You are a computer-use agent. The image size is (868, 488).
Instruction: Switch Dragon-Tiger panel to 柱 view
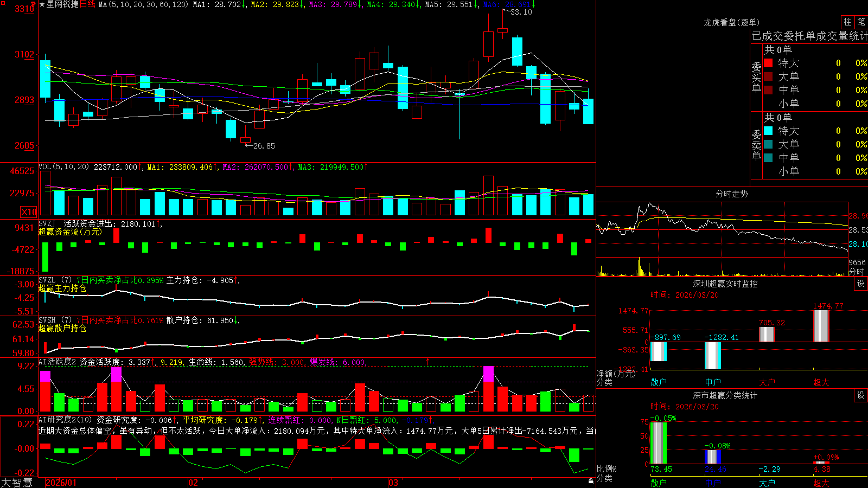click(847, 22)
